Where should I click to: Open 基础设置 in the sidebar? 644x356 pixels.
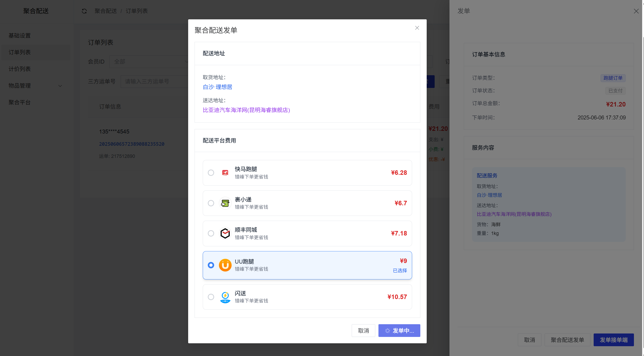coord(20,35)
